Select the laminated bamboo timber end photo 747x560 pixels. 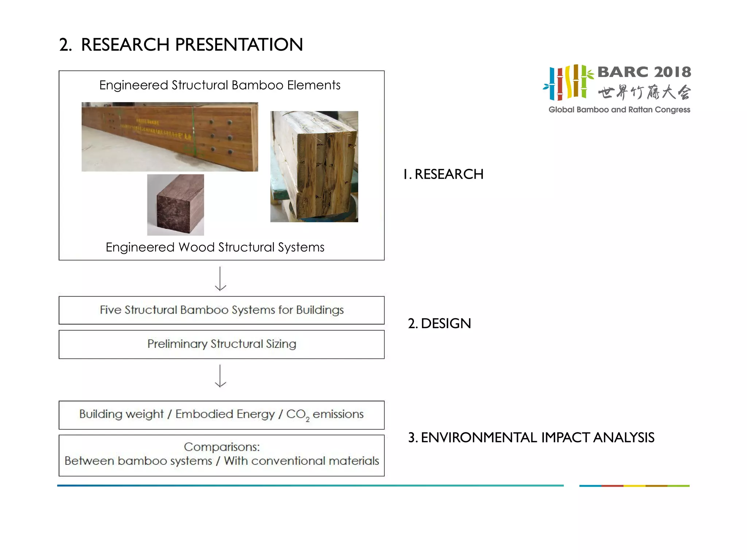pos(314,166)
